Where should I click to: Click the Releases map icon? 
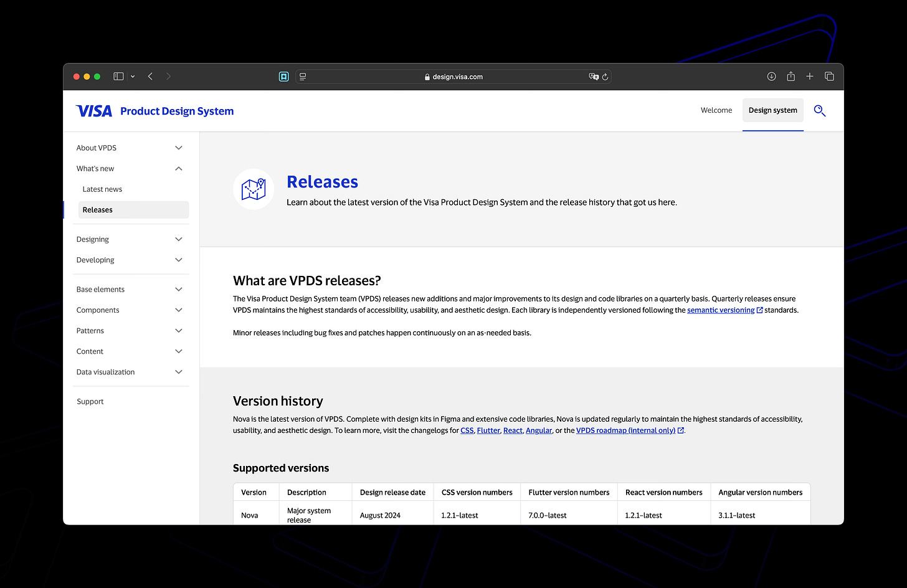(254, 189)
